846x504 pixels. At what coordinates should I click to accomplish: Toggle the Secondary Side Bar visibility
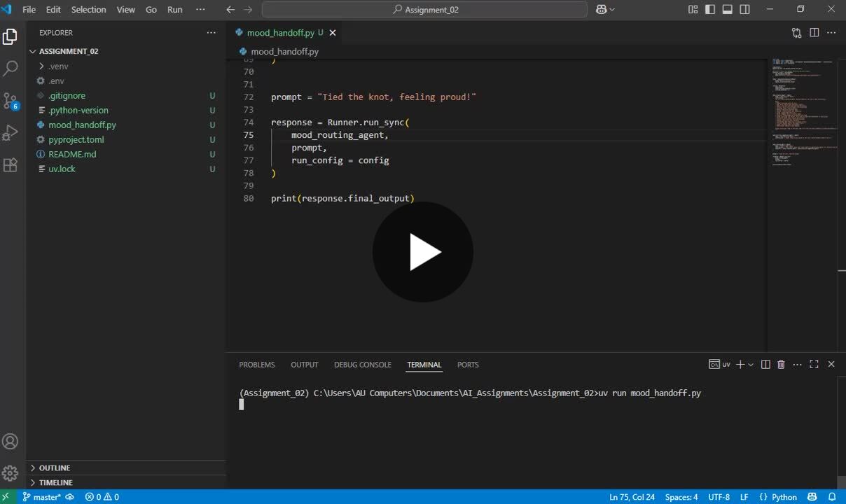click(745, 10)
